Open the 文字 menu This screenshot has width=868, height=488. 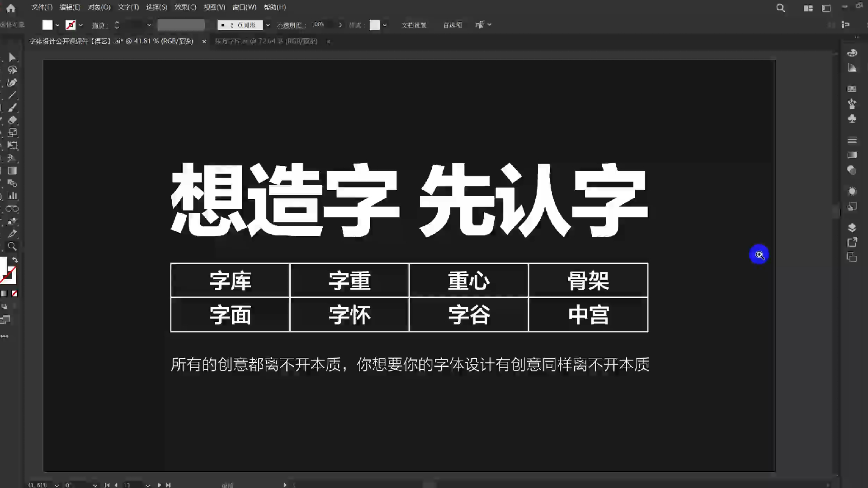click(128, 7)
